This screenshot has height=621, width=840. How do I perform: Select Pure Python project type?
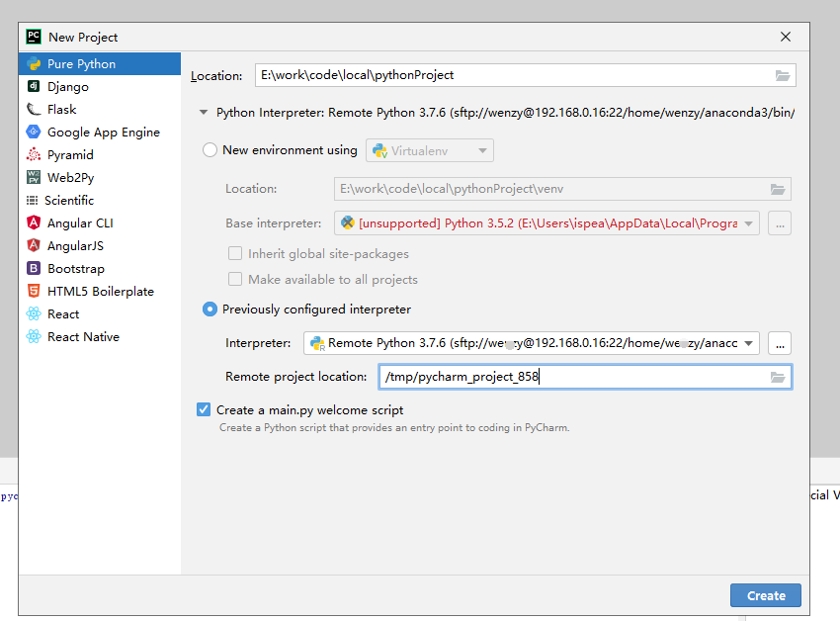100,64
